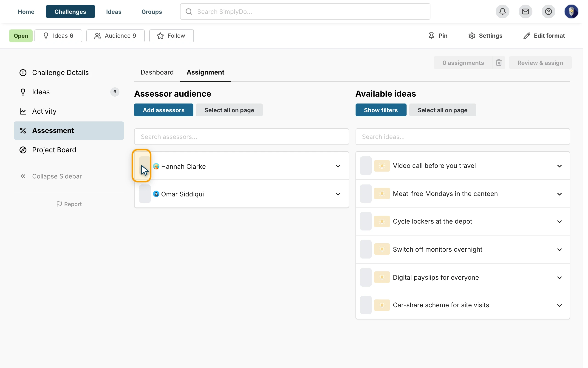Click Omar Siddiqui's avatar icon

coord(156,194)
